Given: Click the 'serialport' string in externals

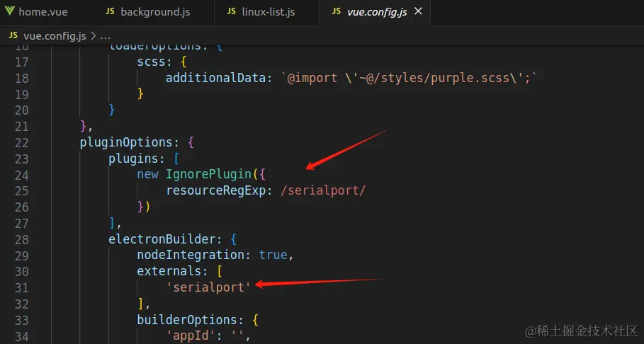Looking at the screenshot, I should (x=208, y=287).
